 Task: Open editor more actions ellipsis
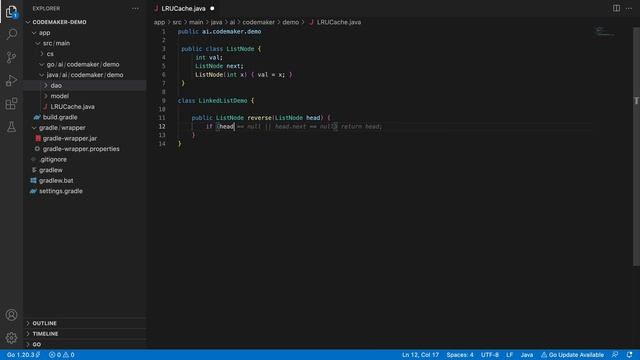[x=629, y=8]
